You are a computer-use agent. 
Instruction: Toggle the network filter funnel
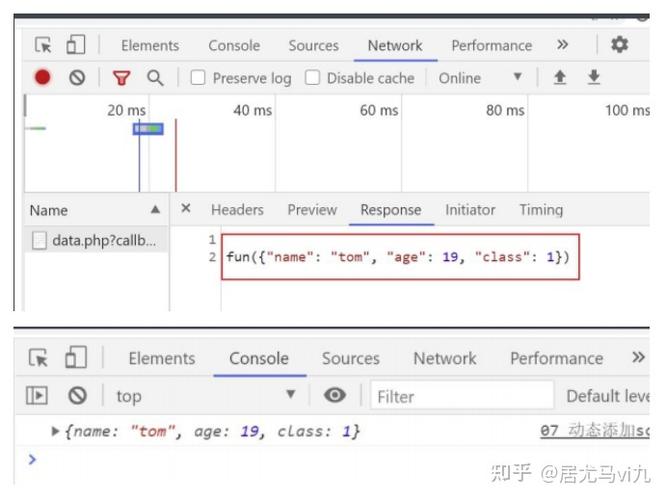tap(121, 78)
